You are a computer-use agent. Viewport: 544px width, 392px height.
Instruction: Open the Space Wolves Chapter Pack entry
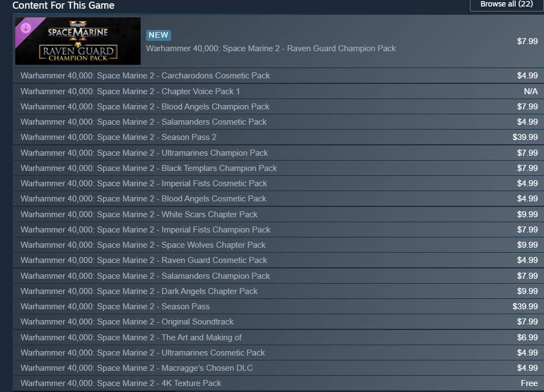[278, 244]
